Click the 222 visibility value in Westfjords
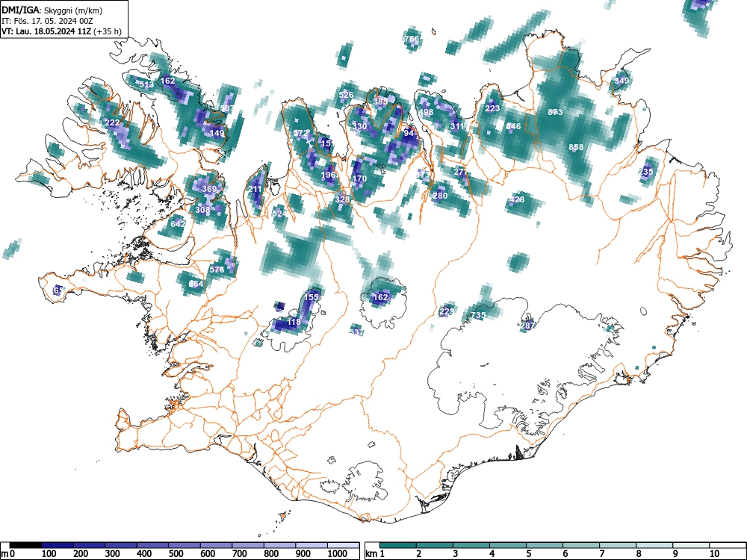Viewport: 747px width, 560px height. 113,123
